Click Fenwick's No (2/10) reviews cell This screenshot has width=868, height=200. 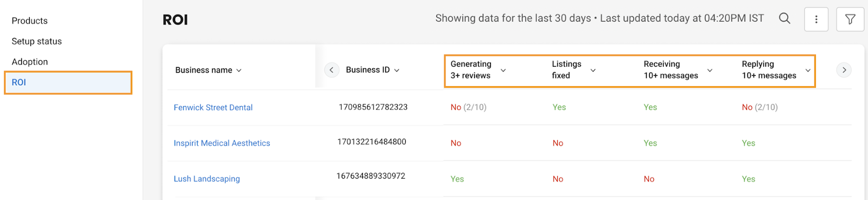click(469, 107)
